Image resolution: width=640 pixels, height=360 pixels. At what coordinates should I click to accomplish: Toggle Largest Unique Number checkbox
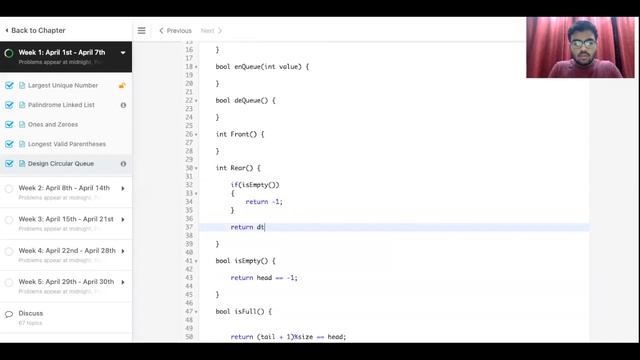[9, 85]
